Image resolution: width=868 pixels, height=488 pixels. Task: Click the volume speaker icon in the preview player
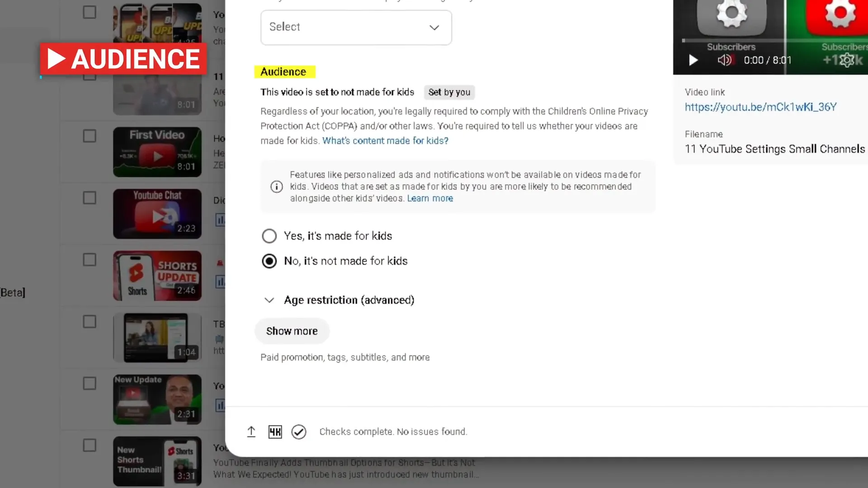tap(724, 60)
